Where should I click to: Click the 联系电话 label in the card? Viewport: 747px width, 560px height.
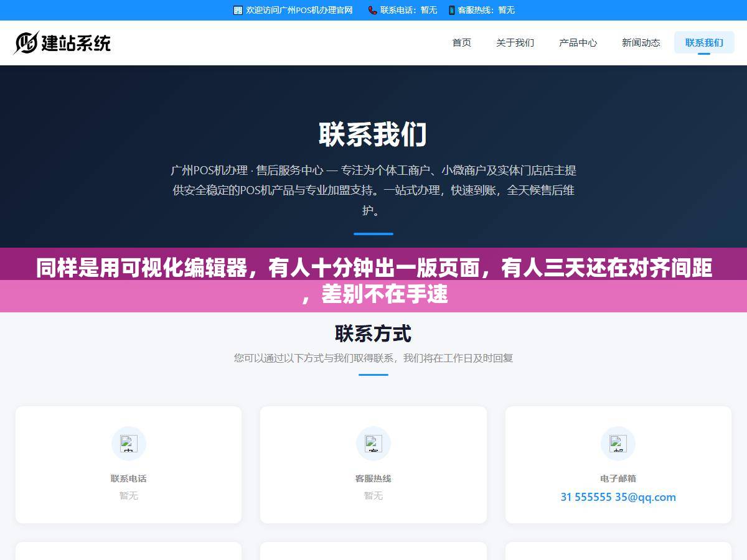[129, 478]
